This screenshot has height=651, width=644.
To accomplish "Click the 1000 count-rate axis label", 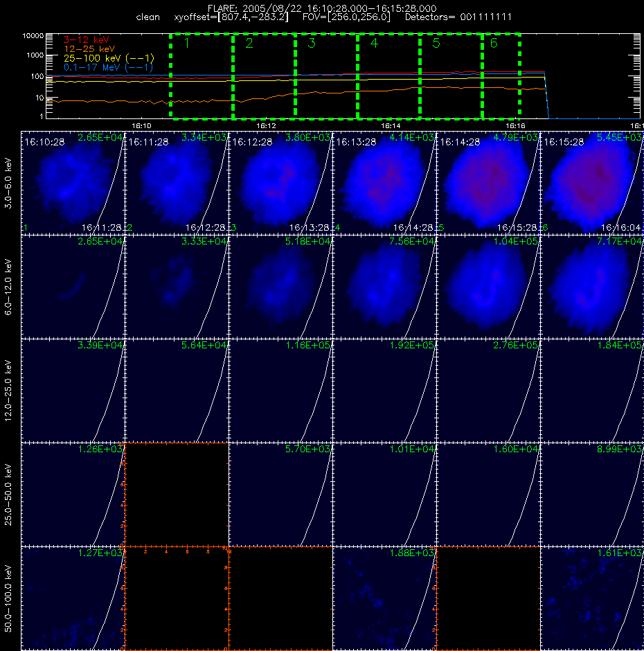I will (35, 55).
